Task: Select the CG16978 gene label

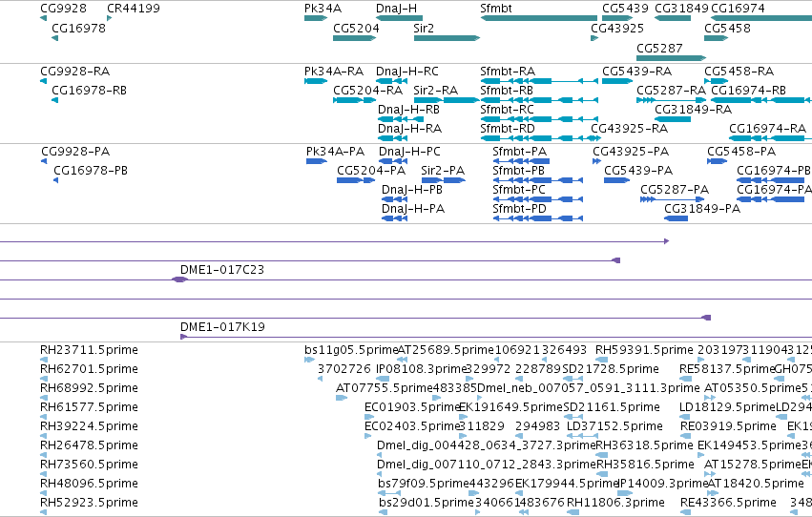Action: (78, 28)
